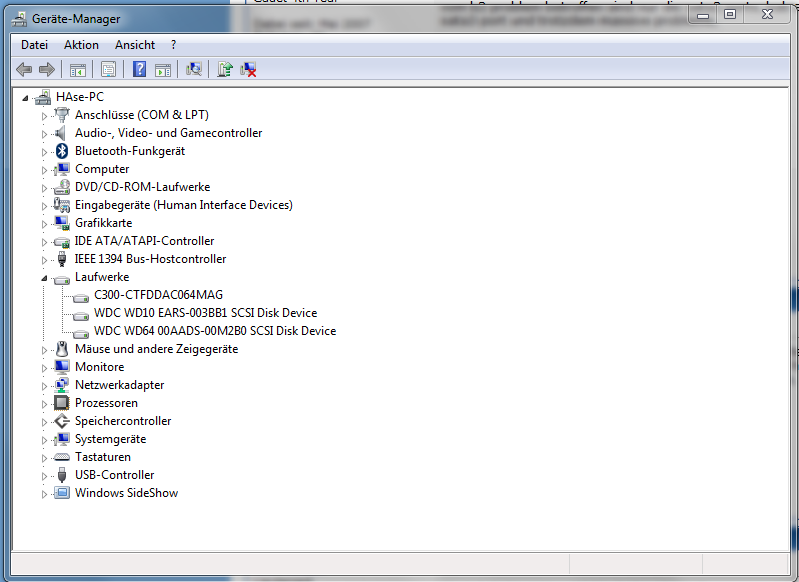Select the Eingabegeräte (Human Interface Devices) label
799x582 pixels.
click(x=184, y=205)
